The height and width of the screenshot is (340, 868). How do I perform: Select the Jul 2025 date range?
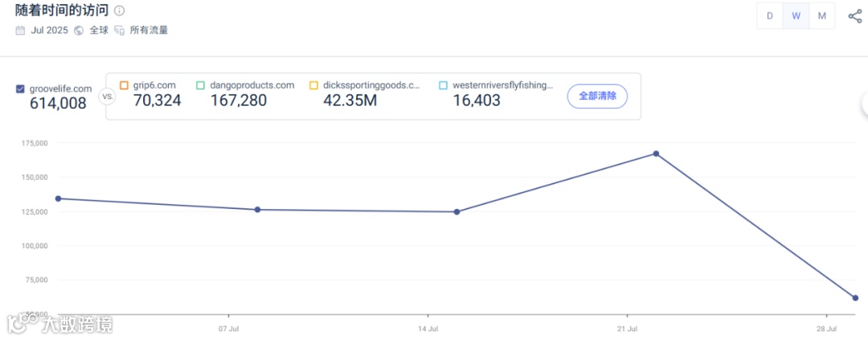(x=49, y=31)
